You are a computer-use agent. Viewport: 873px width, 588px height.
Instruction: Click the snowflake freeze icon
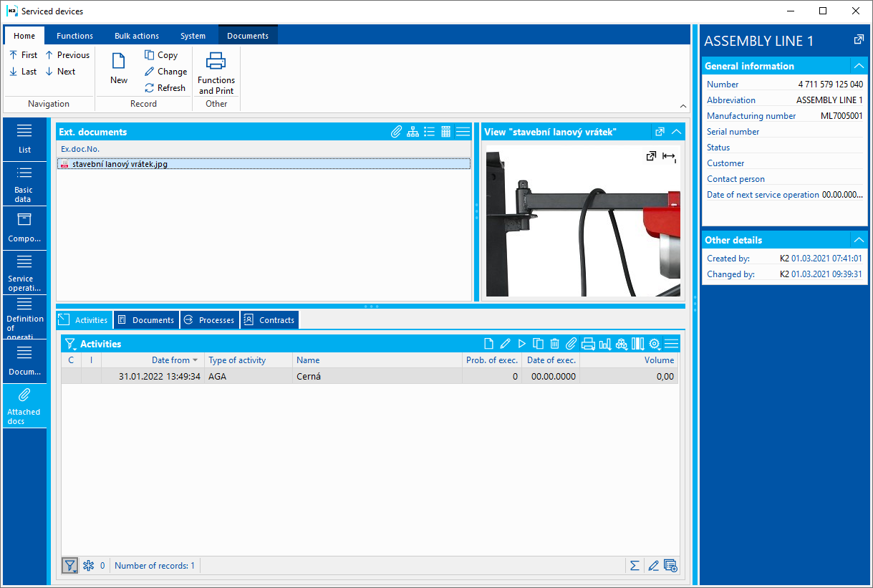click(x=89, y=566)
